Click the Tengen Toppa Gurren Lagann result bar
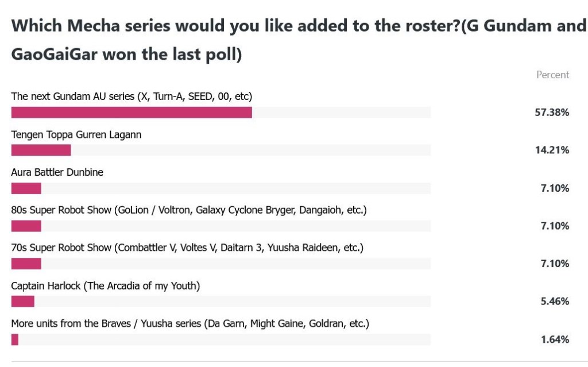 (x=41, y=150)
